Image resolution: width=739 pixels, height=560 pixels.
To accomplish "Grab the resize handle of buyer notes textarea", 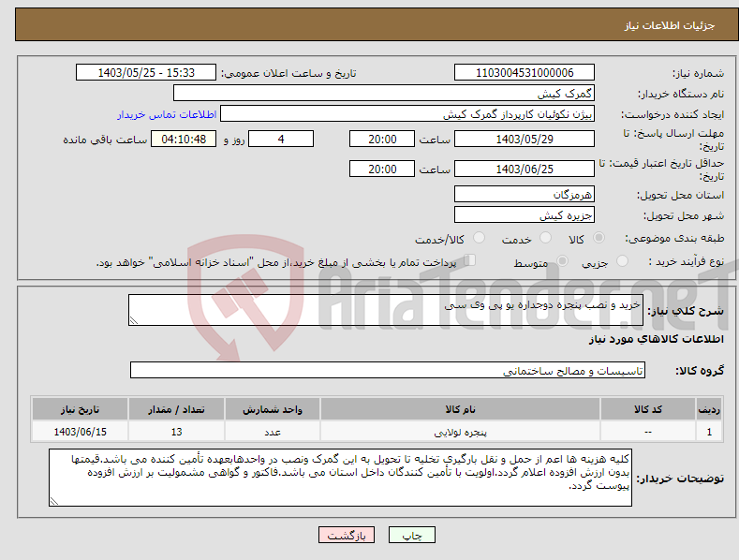I will coord(54,501).
